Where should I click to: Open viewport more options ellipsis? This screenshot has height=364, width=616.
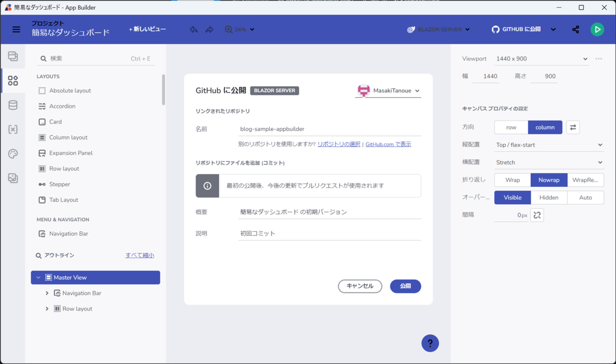coord(599,59)
